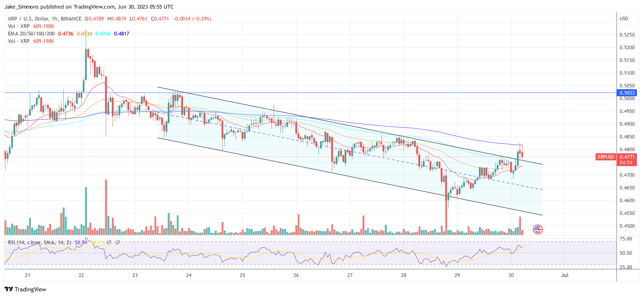Click the first Vol · XRP indicator label
The image size is (644, 297).
(x=19, y=26)
